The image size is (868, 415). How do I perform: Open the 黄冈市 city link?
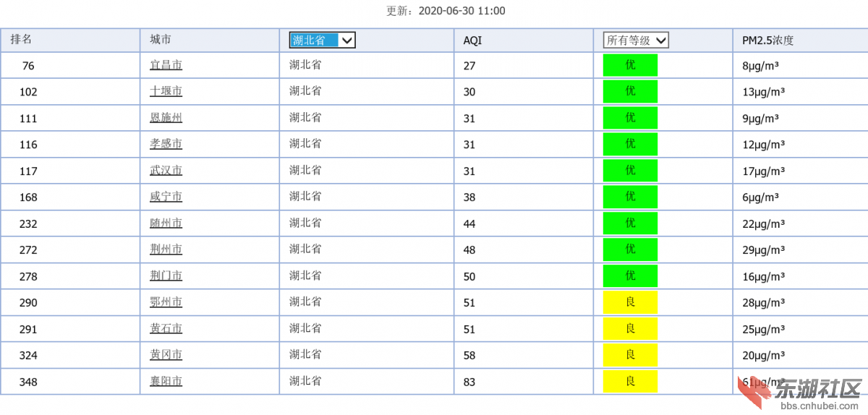click(166, 355)
